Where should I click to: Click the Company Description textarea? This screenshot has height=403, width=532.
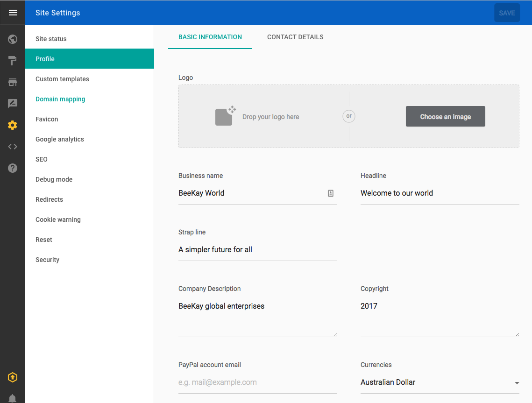257,318
